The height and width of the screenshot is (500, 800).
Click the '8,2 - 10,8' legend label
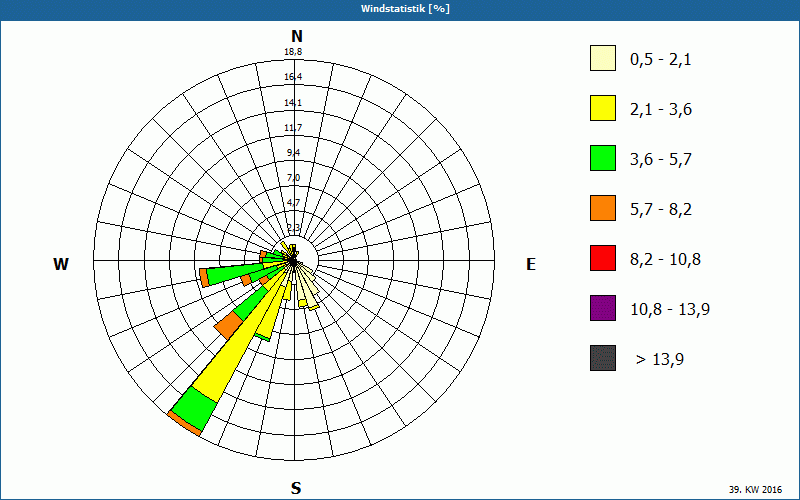[665, 260]
